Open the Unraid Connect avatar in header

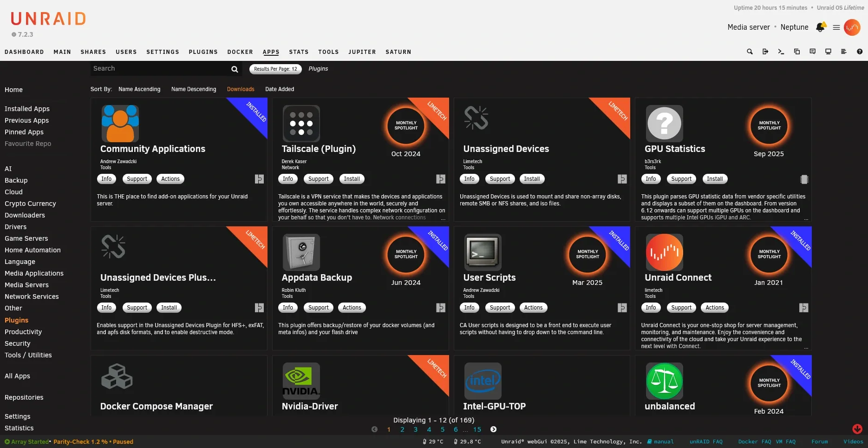point(852,27)
